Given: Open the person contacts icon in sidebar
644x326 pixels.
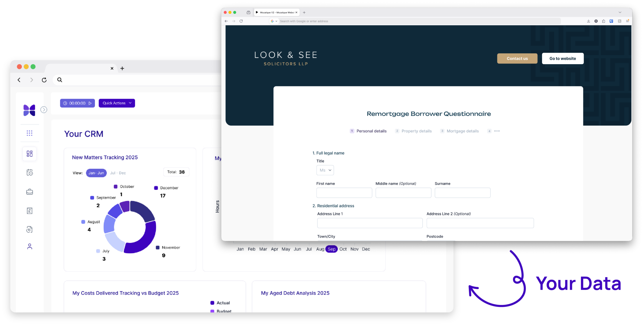Looking at the screenshot, I should point(29,246).
